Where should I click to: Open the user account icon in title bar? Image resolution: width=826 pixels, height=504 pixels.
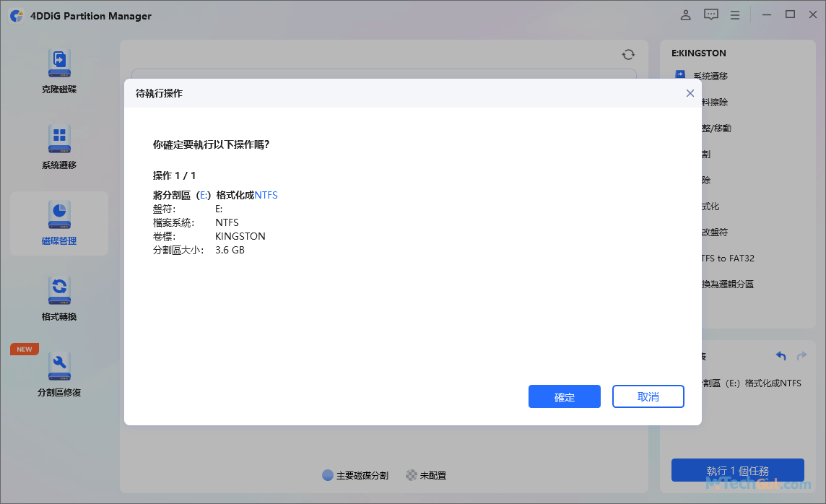point(685,14)
